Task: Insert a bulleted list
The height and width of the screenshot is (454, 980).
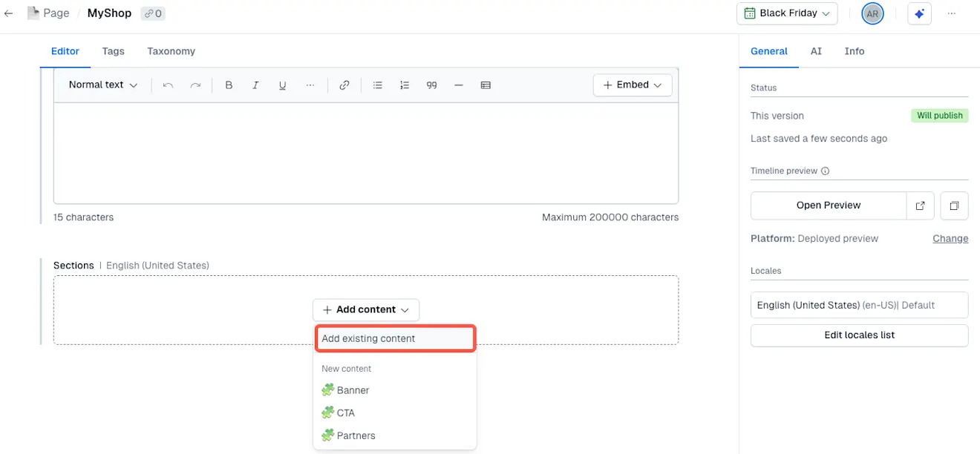Action: point(377,85)
